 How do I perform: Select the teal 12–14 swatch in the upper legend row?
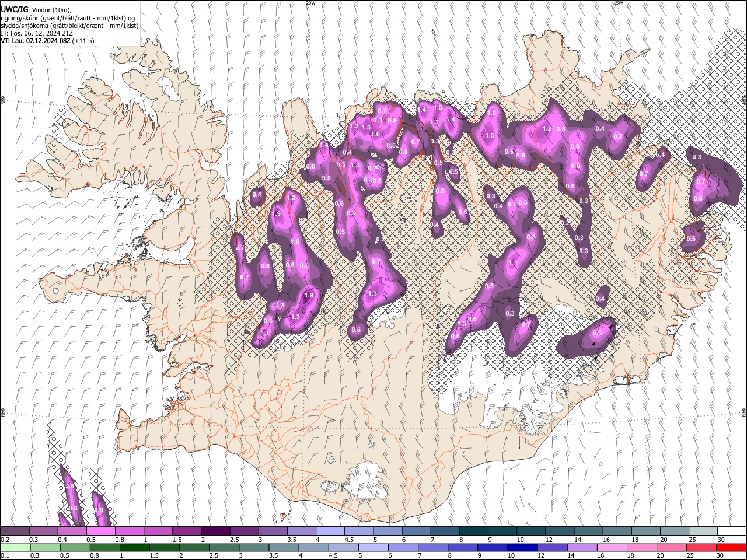(559, 531)
